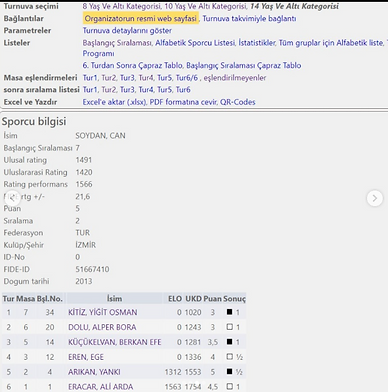Click Turnuva detaylarını göster

click(127, 31)
